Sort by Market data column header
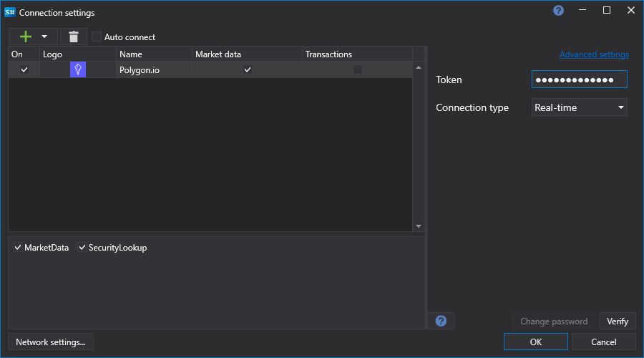This screenshot has height=358, width=644. point(247,54)
